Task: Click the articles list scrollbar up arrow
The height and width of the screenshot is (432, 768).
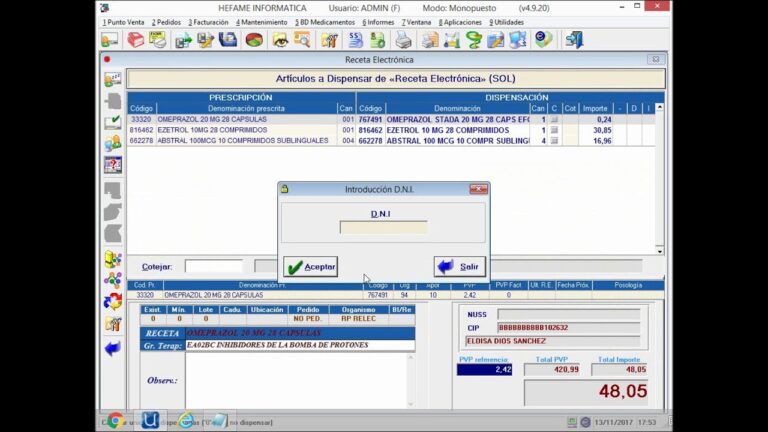Action: [660, 107]
